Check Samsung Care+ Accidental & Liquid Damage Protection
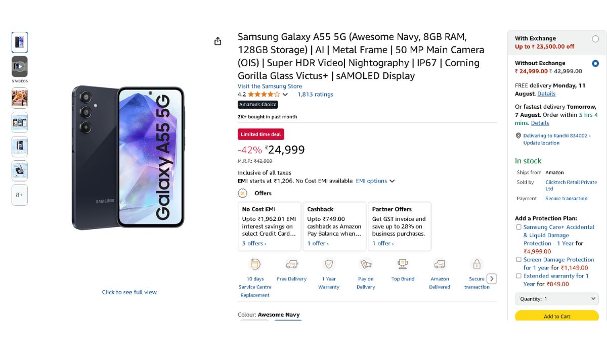The image size is (607, 364). pos(518,227)
